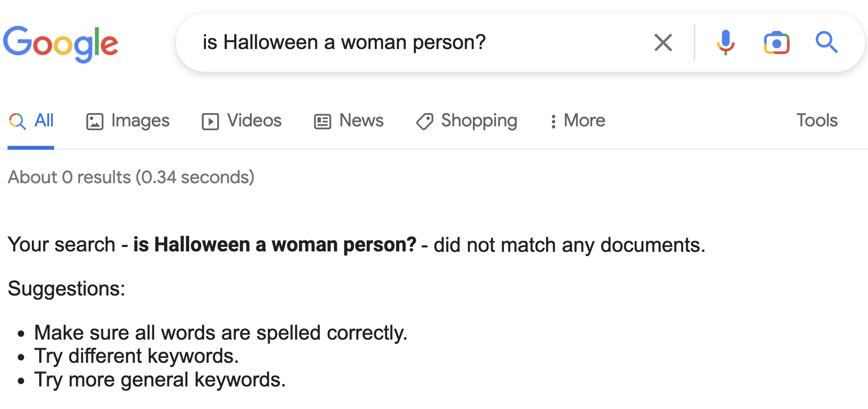
Task: Click the Google logo
Action: 61,44
